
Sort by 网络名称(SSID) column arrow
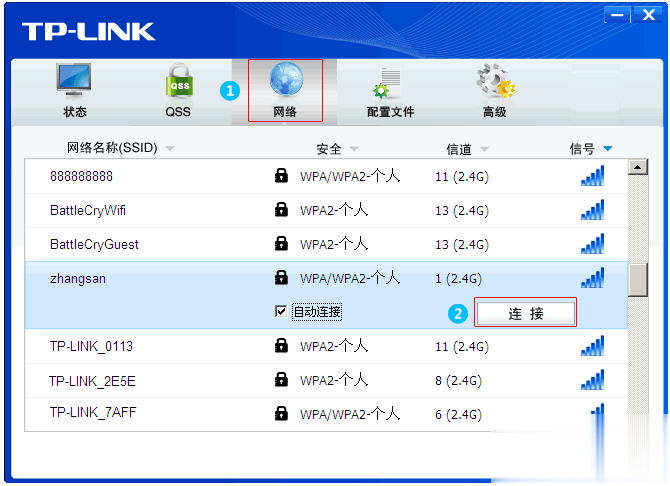(170, 149)
